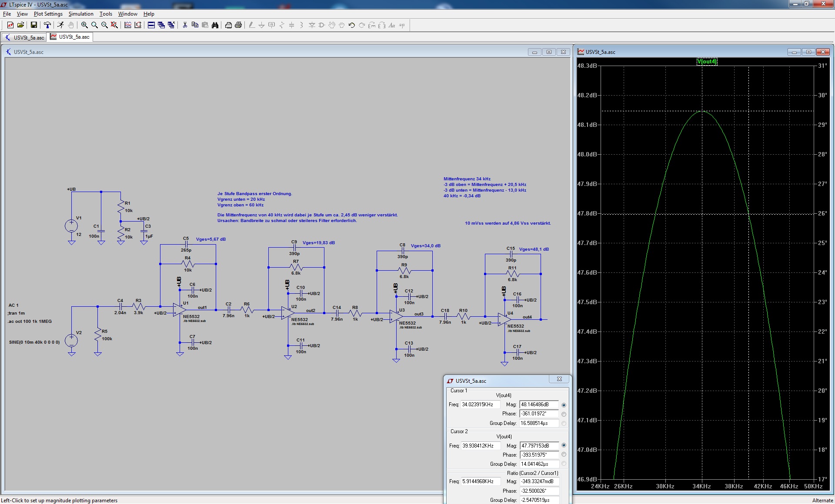Viewport: 835px width, 504px height.
Task: Click the Place Text 'Aa' icon
Action: (392, 25)
